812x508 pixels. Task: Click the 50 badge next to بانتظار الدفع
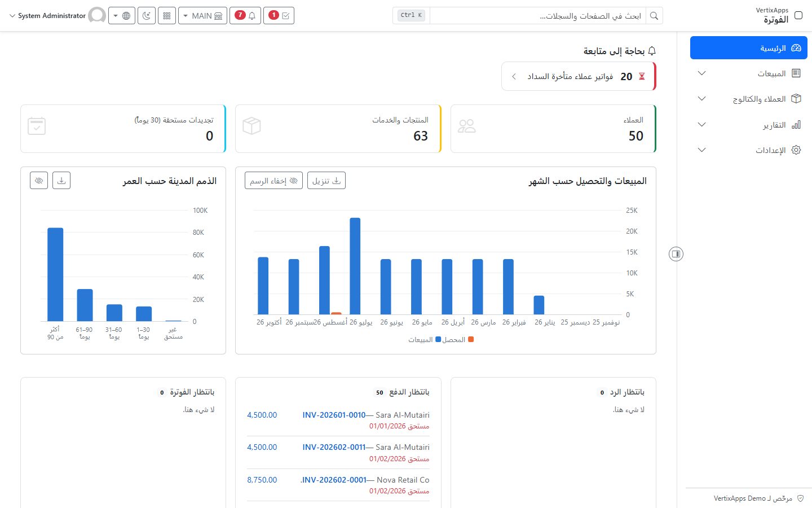pos(379,392)
